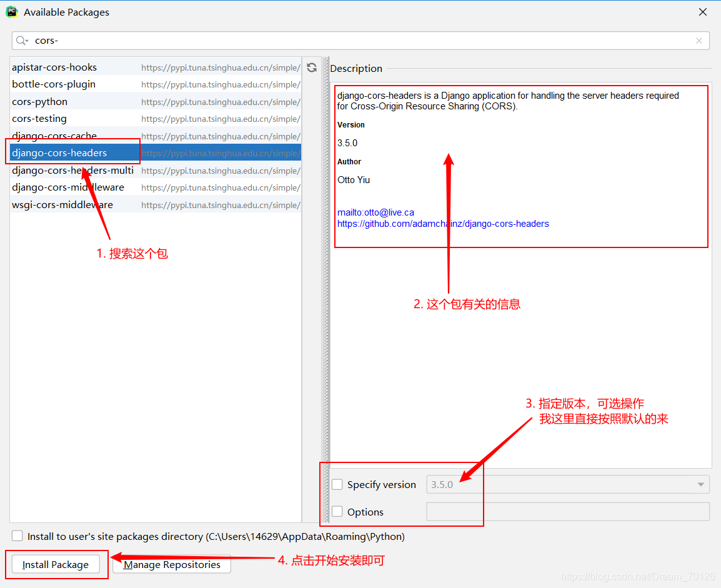The image size is (721, 588).
Task: Select the bottle-cors-plugin package
Action: 156,84
